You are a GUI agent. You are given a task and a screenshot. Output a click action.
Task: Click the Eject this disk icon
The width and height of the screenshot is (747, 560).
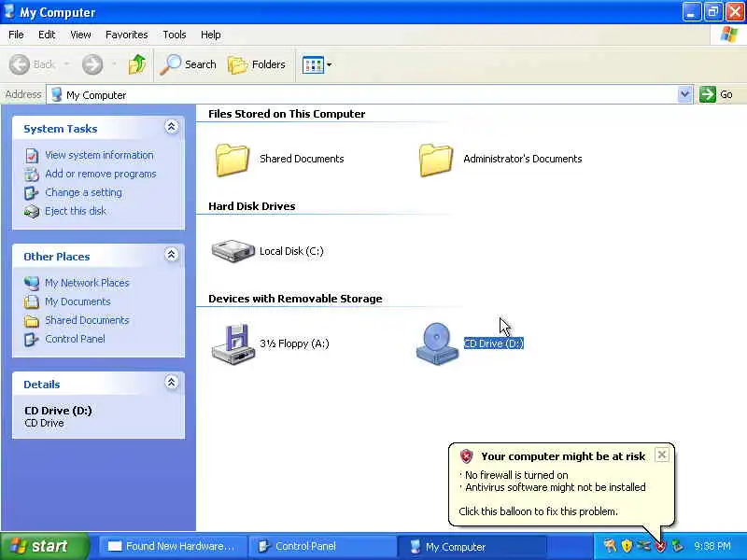click(32, 211)
